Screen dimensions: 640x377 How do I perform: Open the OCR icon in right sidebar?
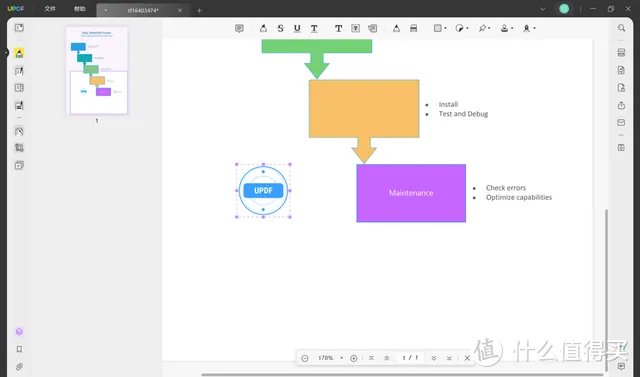621,53
